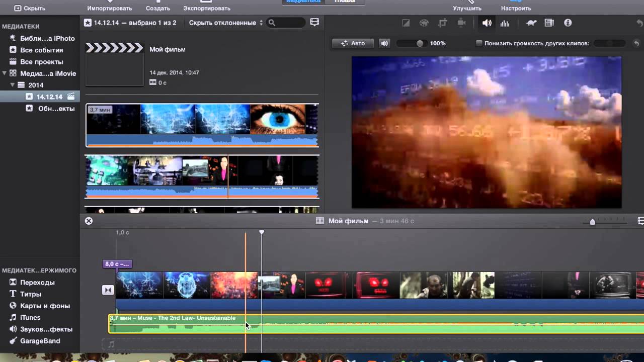Click the mute speaker button beside Авто
The width and height of the screenshot is (644, 362).
384,43
